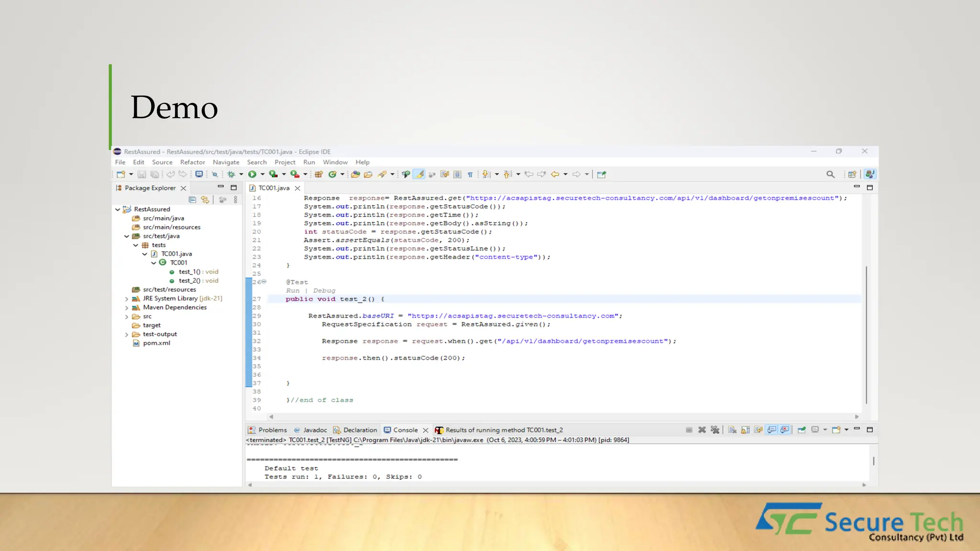Click the green Run button in toolbar
Screen dimensions: 980x551
coord(252,174)
